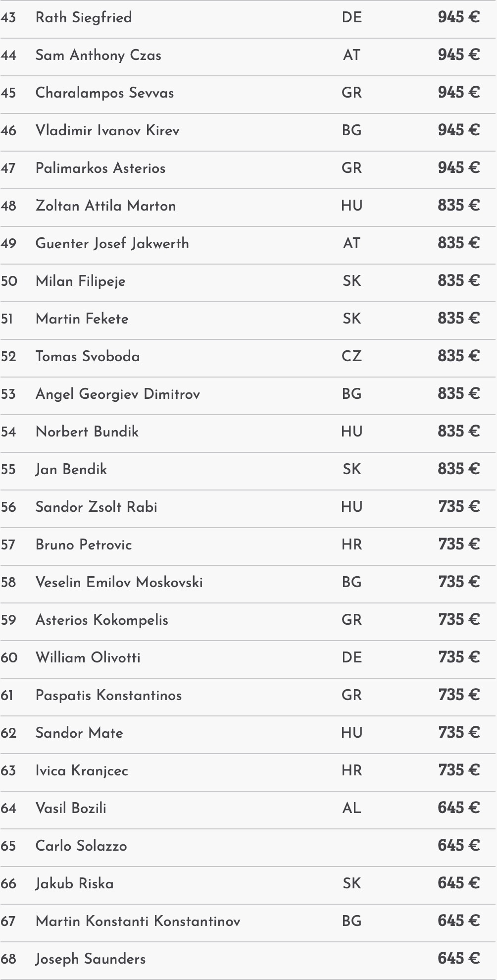This screenshot has height=980, width=497.
Task: Click Ivica Kranjcec's name
Action: (x=82, y=771)
